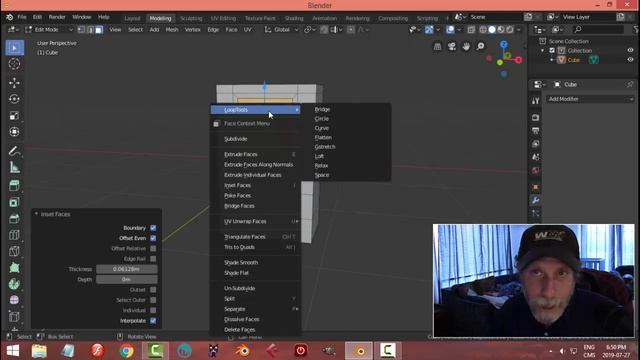
Task: Select the Scale tool
Action: [14, 116]
